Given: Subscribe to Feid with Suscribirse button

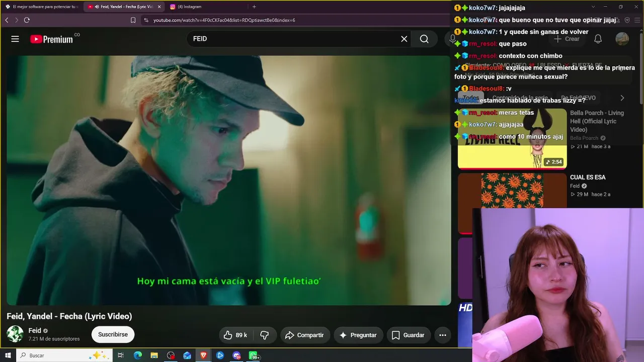Looking at the screenshot, I should point(113,334).
